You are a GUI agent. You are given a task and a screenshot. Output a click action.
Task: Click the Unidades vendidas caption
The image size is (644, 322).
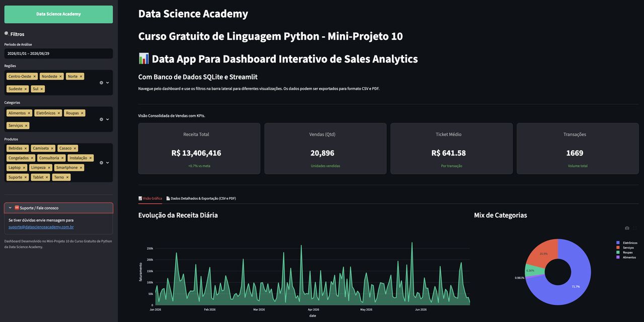326,166
